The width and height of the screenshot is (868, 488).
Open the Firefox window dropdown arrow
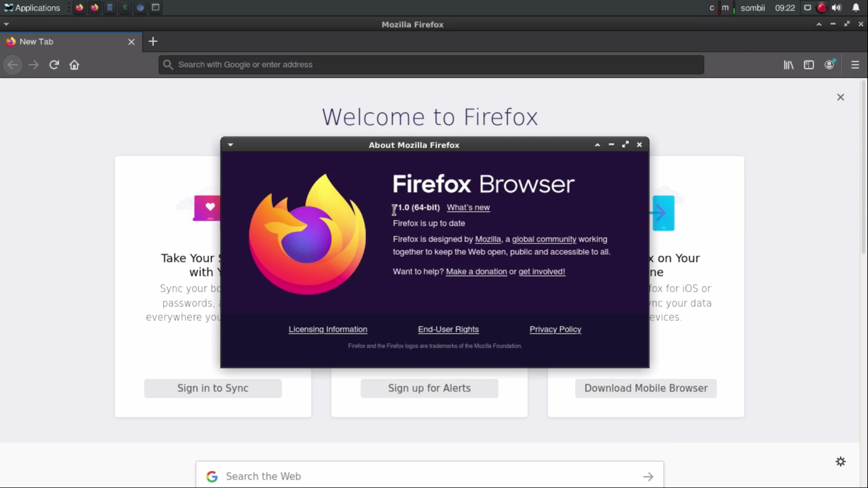(6, 24)
